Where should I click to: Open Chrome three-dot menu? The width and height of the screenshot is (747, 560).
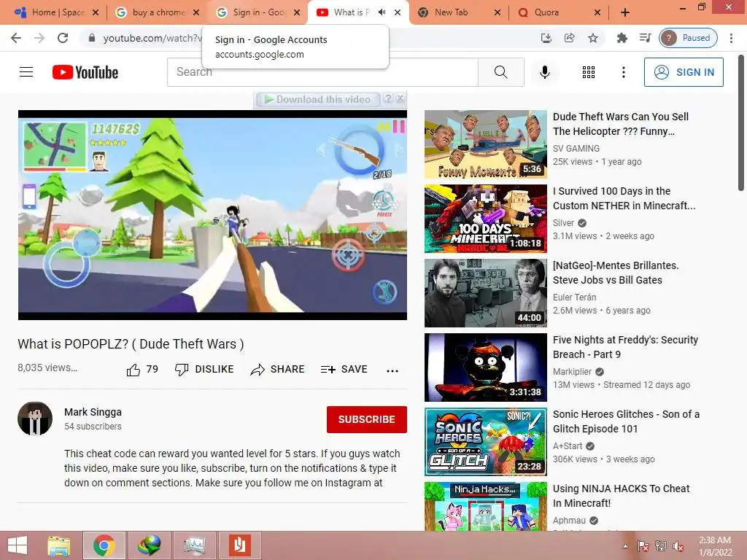point(731,38)
